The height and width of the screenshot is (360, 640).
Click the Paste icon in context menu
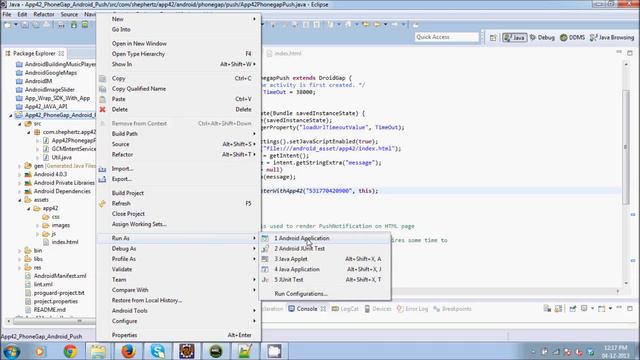(102, 99)
